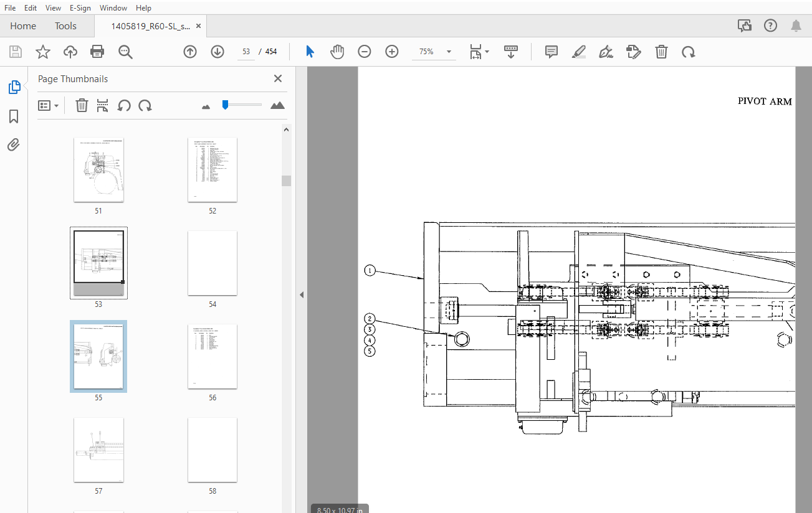Screen dimensions: 812x513
Task: Go to next page arrow
Action: pos(217,52)
